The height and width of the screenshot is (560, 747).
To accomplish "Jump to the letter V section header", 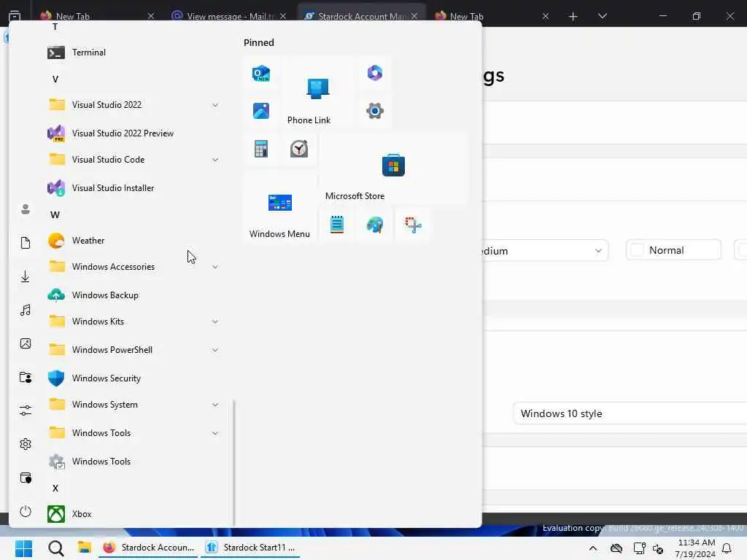I will point(55,79).
